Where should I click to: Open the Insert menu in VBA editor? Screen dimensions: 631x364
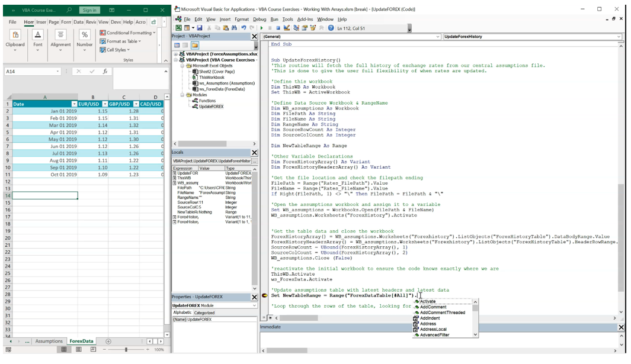(225, 20)
